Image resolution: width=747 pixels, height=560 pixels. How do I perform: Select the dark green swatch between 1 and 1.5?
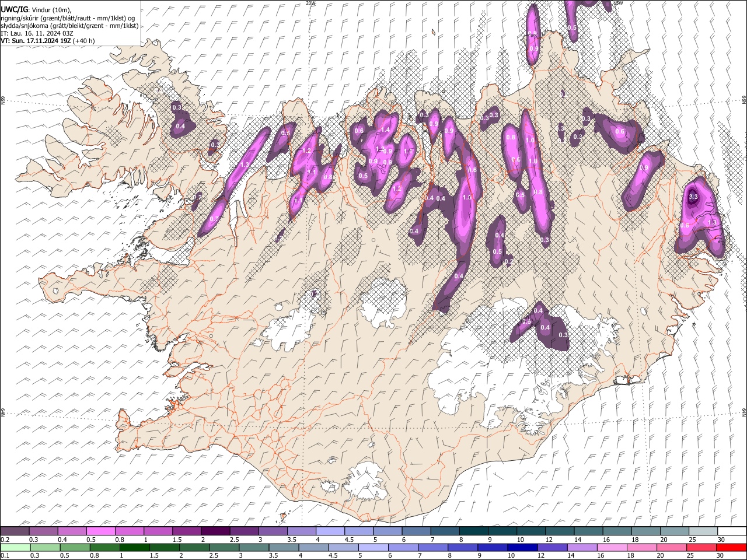tap(134, 548)
